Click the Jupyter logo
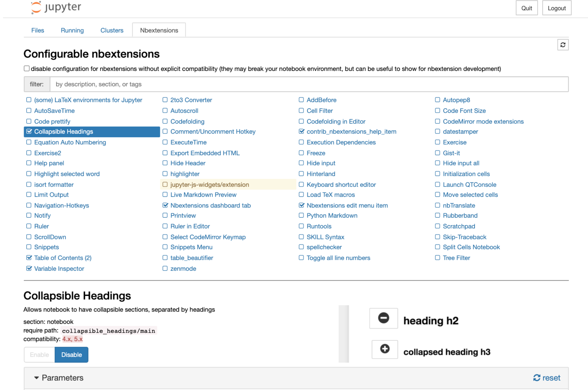Screen dimensions: 588x390 (56, 8)
